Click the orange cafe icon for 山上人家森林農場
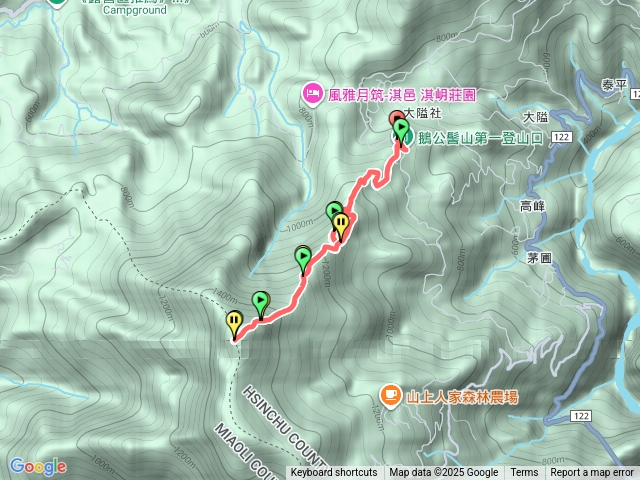This screenshot has width=640, height=480. pos(391,396)
